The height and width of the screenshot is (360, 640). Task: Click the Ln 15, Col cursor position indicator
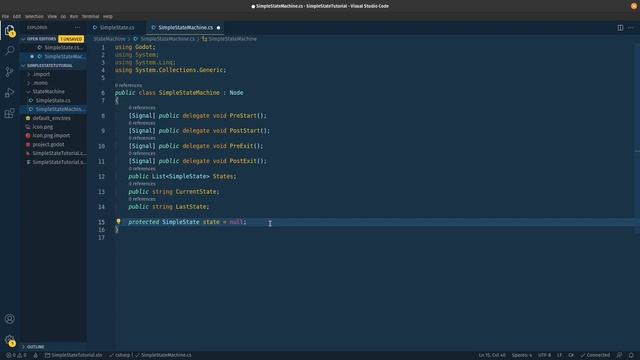pyautogui.click(x=492, y=355)
